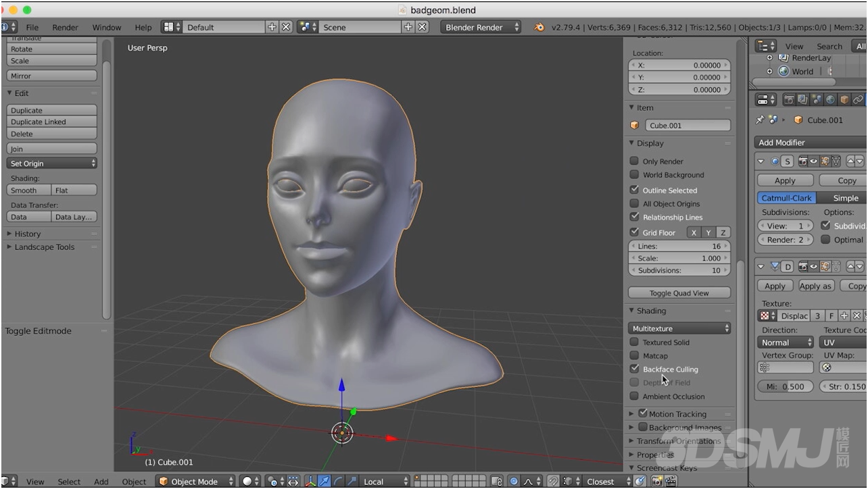Add new texture with plus next to Displac

coord(844,315)
